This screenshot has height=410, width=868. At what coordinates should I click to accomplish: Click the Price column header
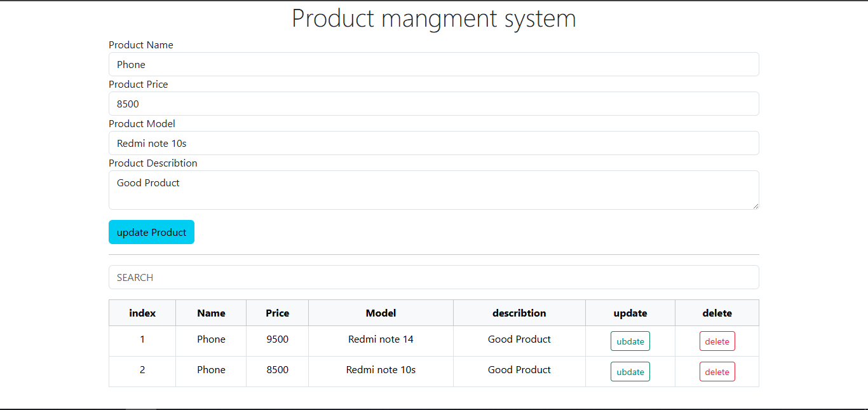pyautogui.click(x=277, y=313)
